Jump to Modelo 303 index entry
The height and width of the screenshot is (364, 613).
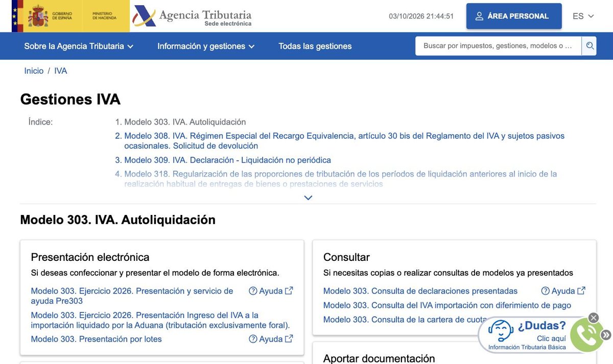click(x=185, y=122)
